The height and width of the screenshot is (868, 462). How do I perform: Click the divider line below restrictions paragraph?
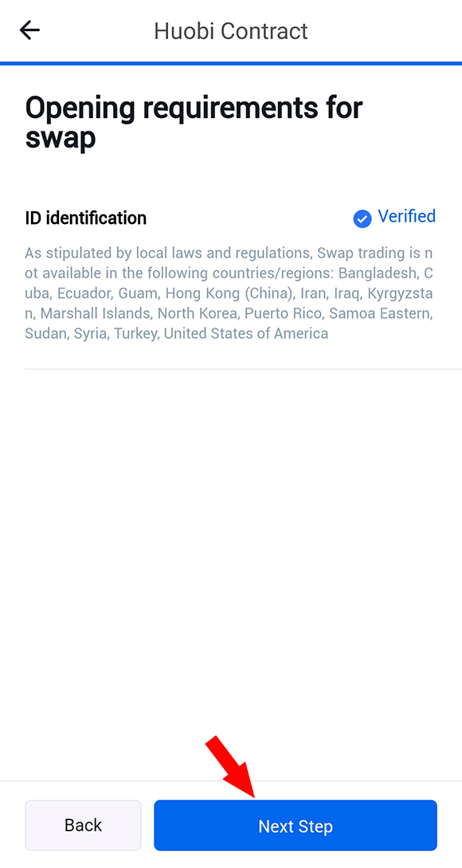(243, 369)
